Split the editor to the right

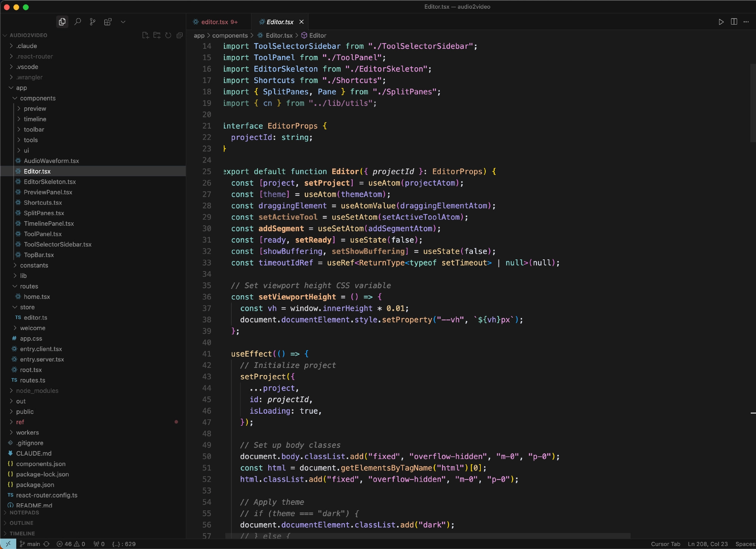tap(734, 22)
